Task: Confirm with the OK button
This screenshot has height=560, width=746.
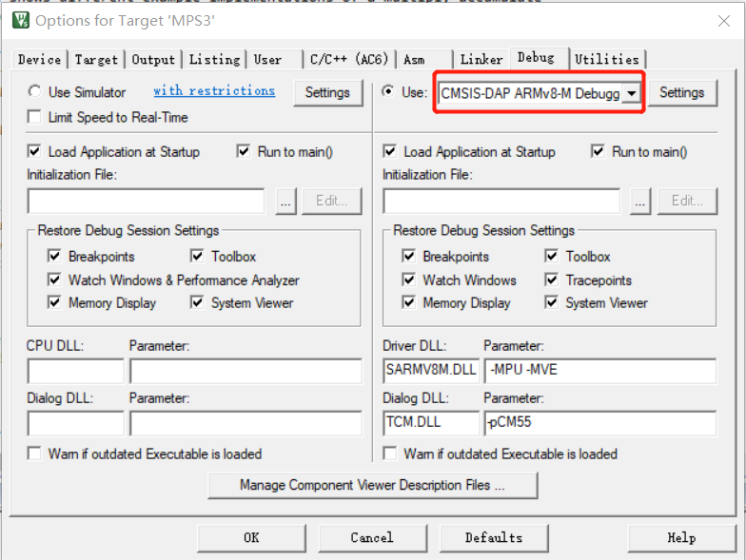Action: tap(251, 538)
